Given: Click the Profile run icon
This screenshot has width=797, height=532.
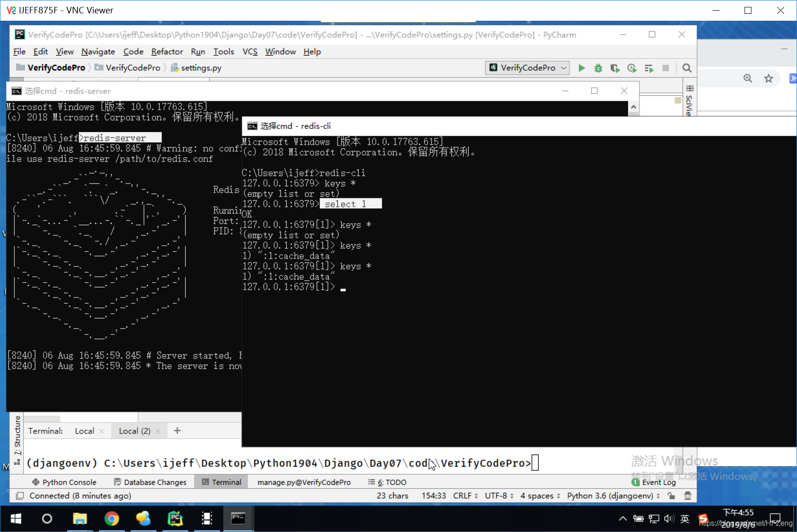Looking at the screenshot, I should point(632,68).
